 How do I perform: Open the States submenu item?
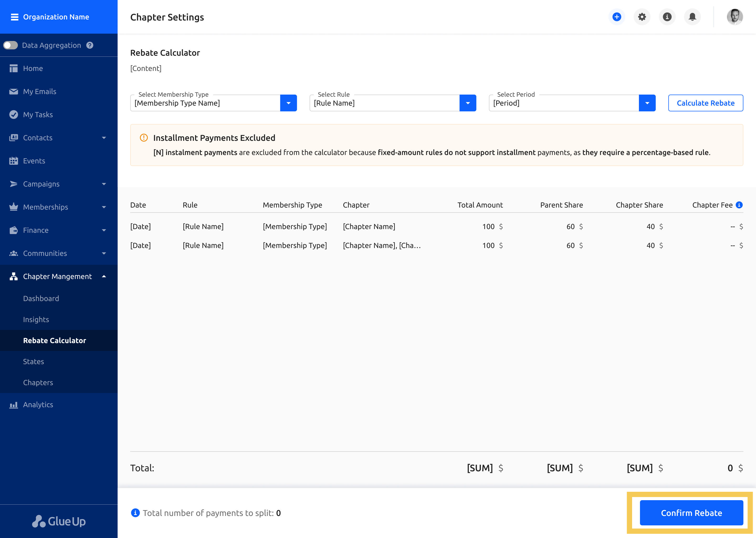coord(33,361)
